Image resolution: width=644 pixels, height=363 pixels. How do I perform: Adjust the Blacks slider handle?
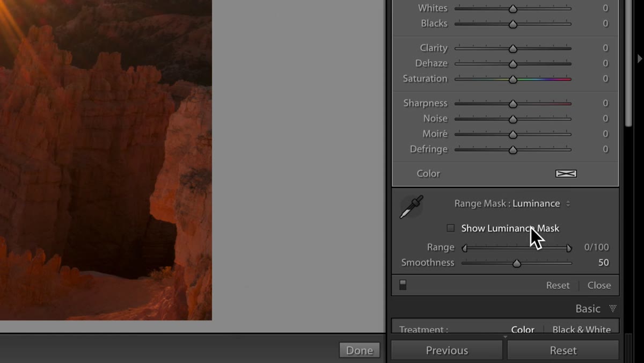(x=513, y=24)
